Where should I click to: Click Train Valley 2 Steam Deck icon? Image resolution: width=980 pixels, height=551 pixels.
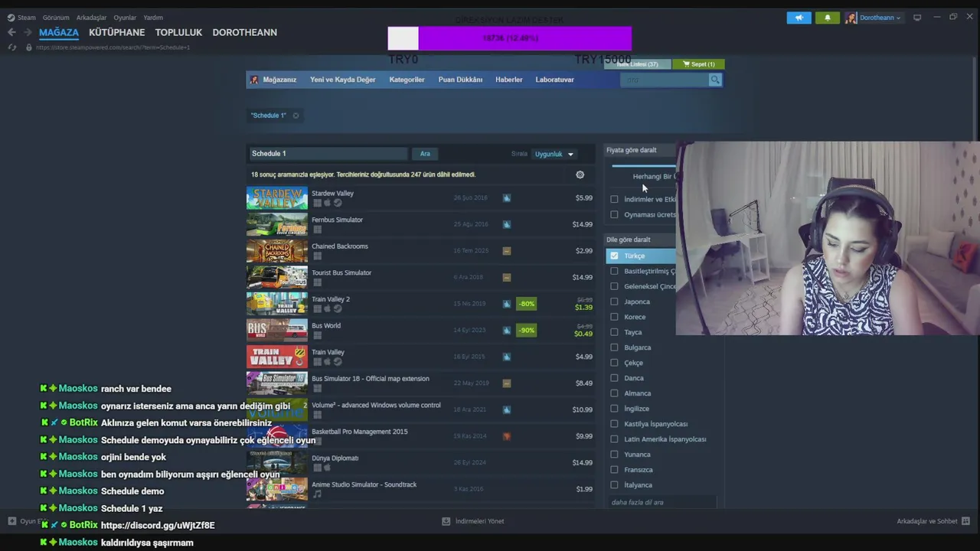338,309
